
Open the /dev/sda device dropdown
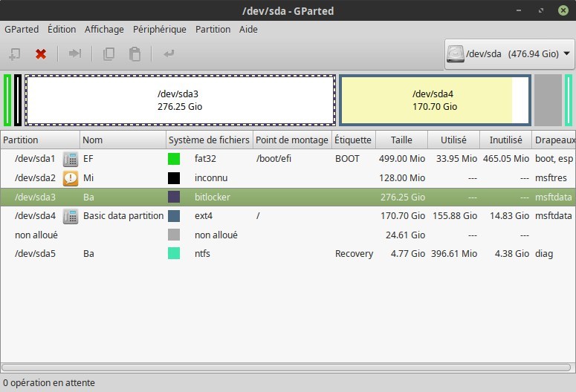pyautogui.click(x=510, y=54)
